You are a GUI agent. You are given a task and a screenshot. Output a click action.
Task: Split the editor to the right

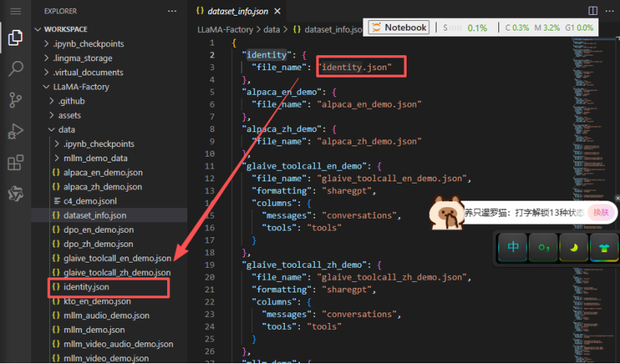pos(592,11)
